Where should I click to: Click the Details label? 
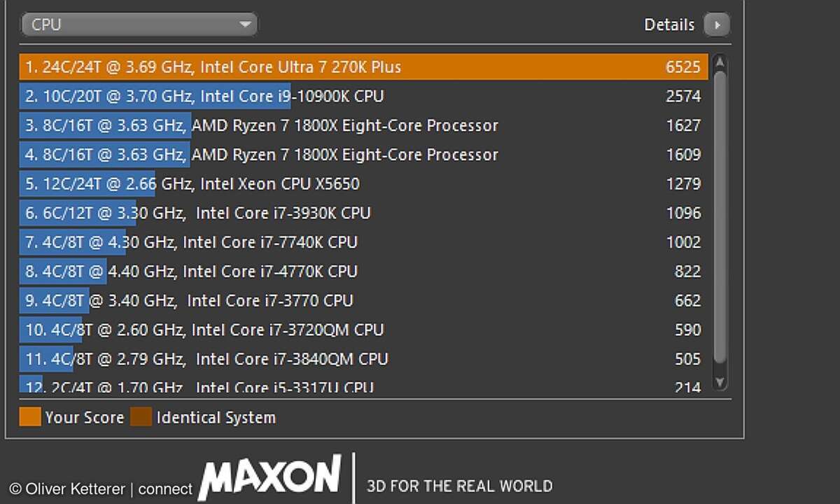(x=668, y=24)
